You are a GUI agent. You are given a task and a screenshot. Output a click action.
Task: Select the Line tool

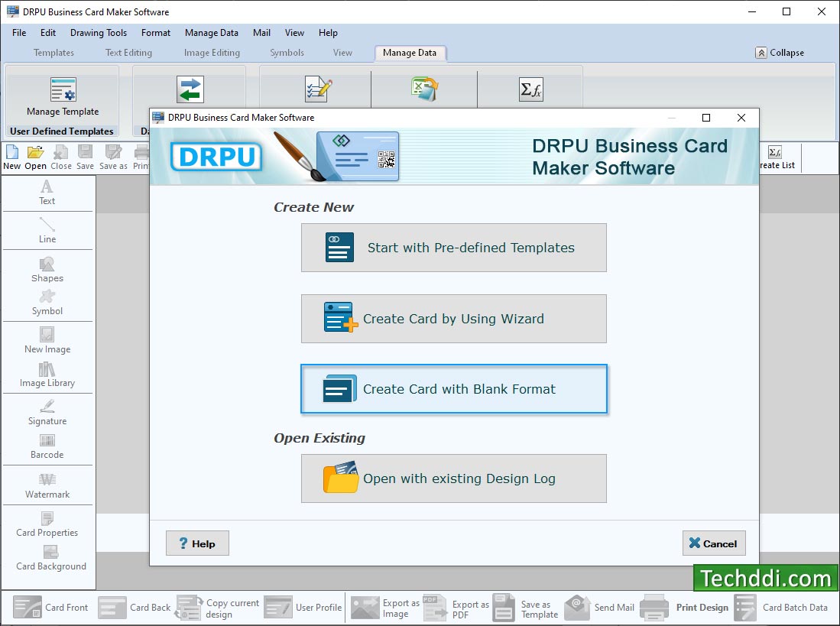coord(47,230)
